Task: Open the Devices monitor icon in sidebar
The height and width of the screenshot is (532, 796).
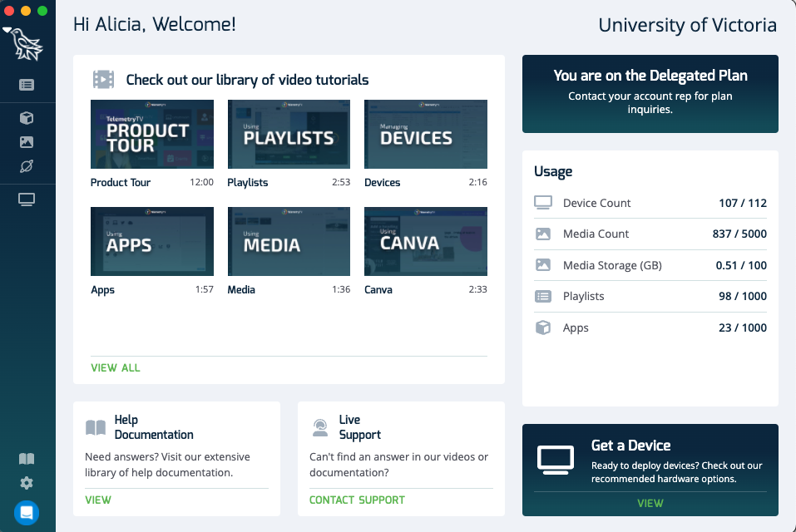Action: [x=27, y=199]
